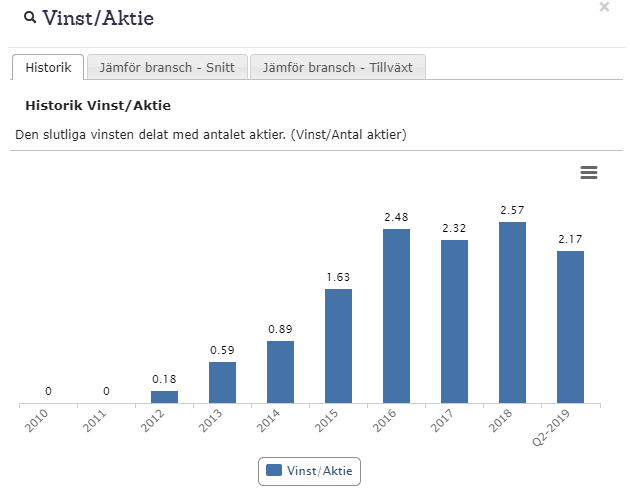The height and width of the screenshot is (496, 630).
Task: Select the 2017 bar showing 2.32
Action: (x=454, y=322)
